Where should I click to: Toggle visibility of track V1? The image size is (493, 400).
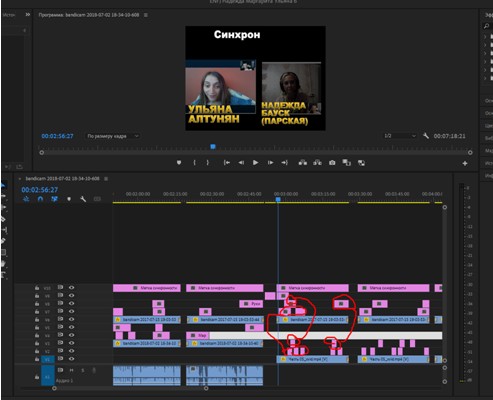[x=71, y=359]
